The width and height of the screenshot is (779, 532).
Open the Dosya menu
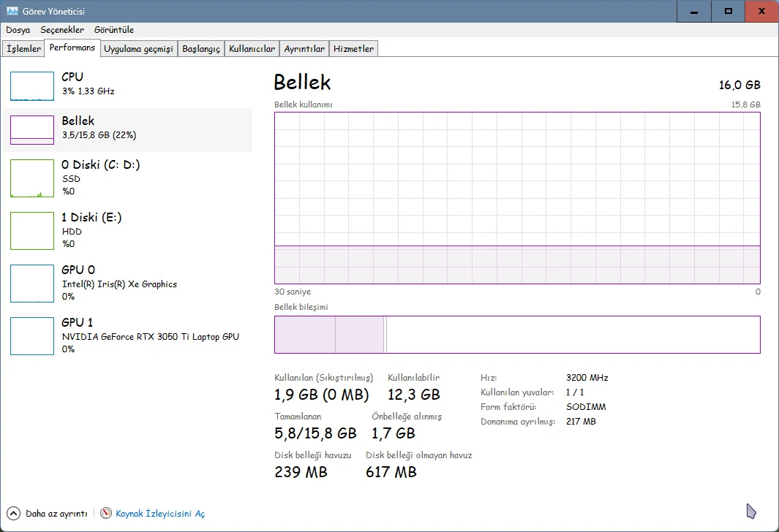tap(18, 30)
